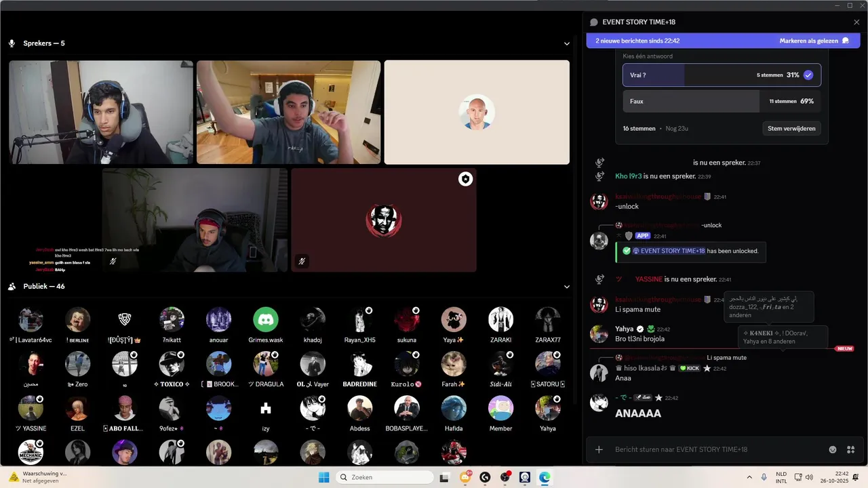Click the ZARAKI audience avatar
This screenshot has height=488, width=868.
(501, 319)
